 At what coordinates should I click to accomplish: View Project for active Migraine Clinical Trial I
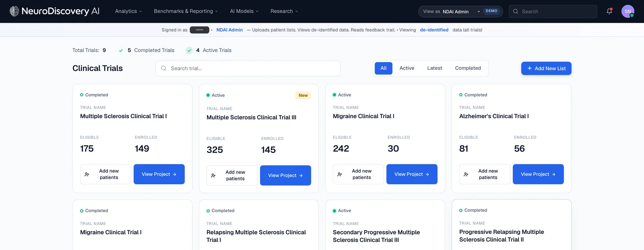[412, 174]
